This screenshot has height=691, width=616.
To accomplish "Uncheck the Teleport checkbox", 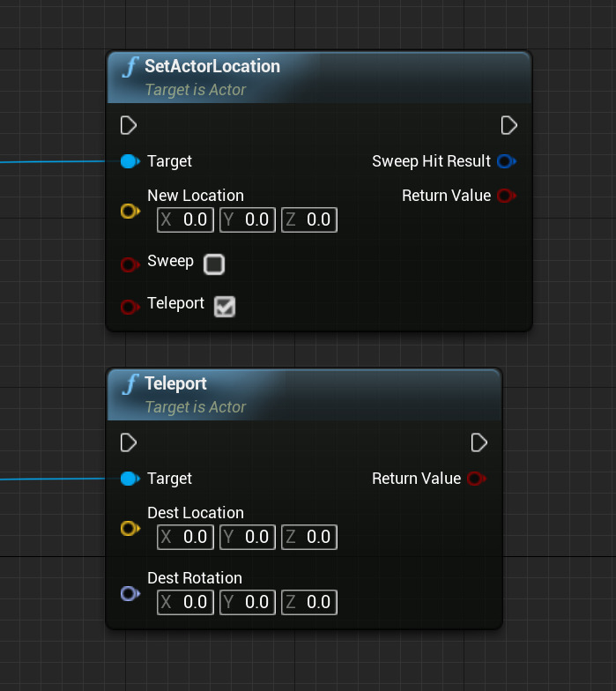I will (225, 306).
